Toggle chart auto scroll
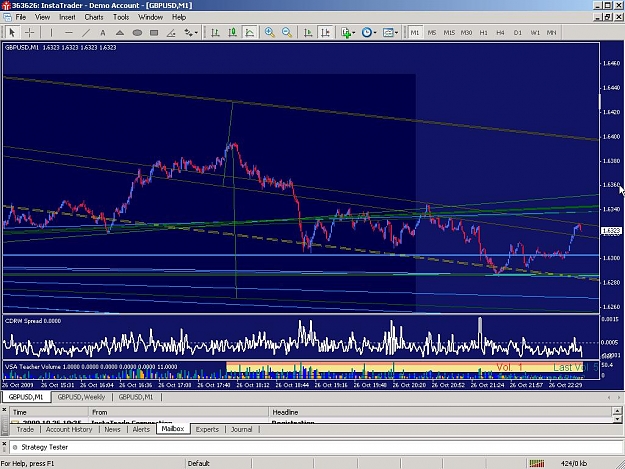 [x=308, y=33]
